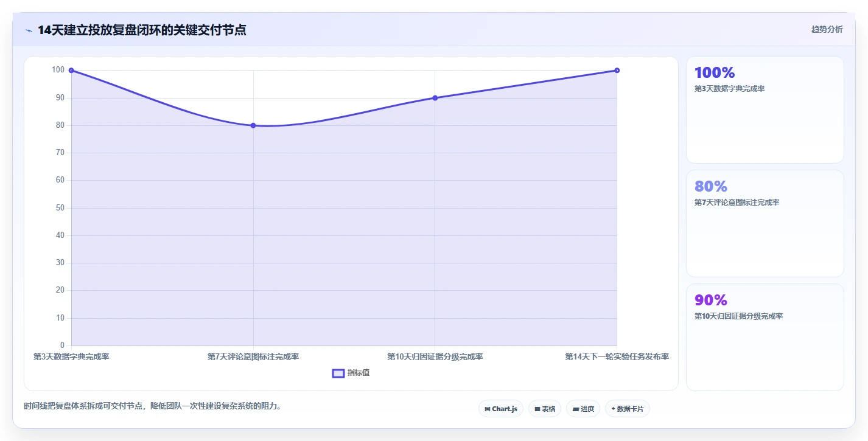
Task: Select the 数据卡片 tag chip
Action: point(628,409)
